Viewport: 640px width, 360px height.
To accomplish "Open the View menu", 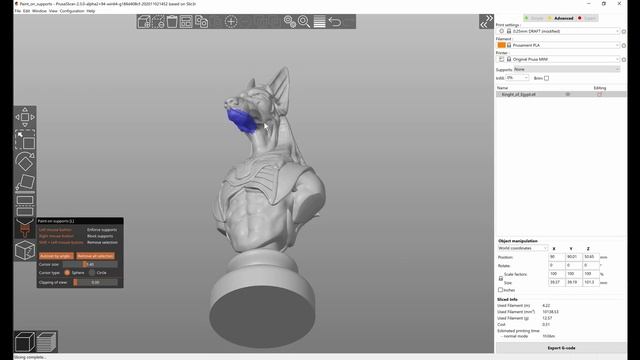I will pos(53,11).
